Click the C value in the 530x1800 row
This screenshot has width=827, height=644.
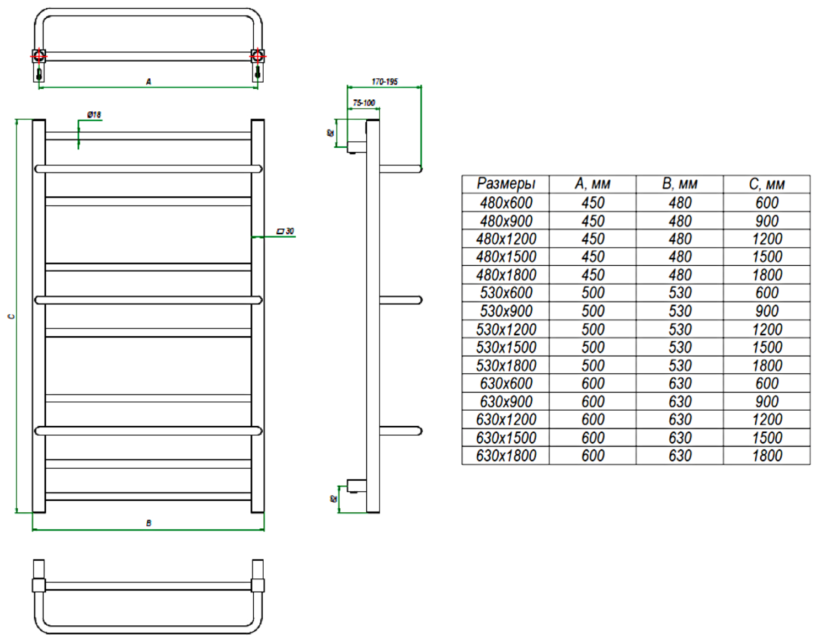(x=767, y=366)
